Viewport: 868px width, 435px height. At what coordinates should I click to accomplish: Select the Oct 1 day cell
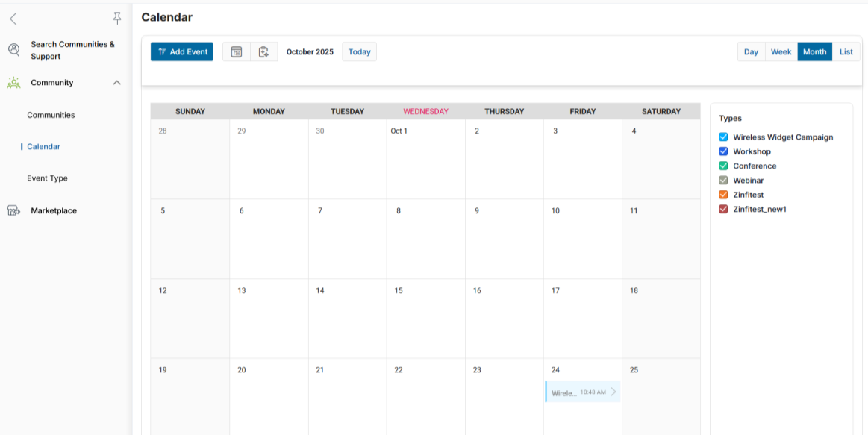(425, 160)
